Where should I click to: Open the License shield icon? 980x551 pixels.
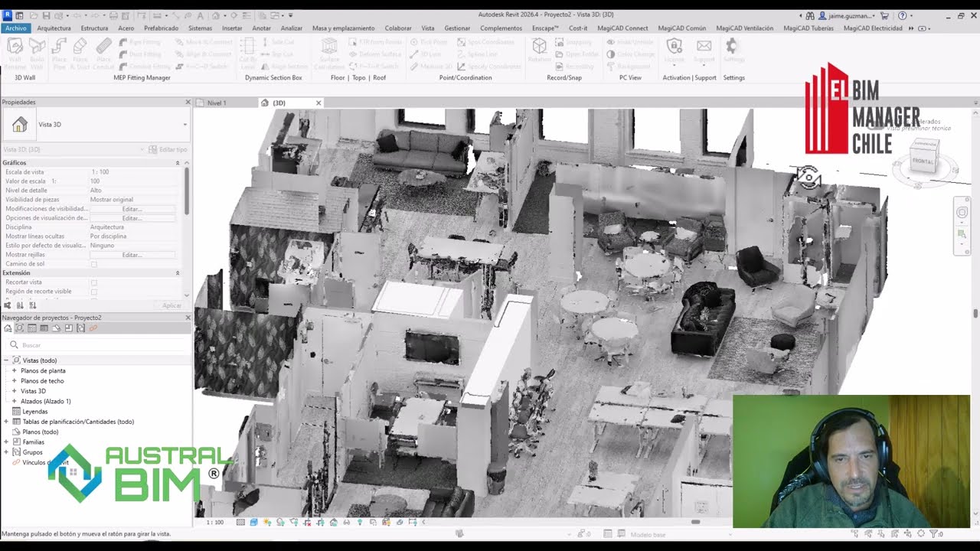[x=674, y=46]
